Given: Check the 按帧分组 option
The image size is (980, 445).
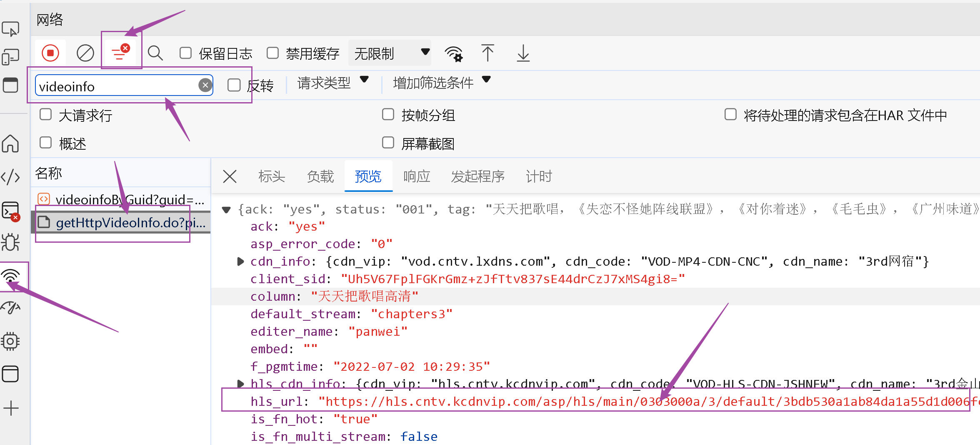Looking at the screenshot, I should [388, 114].
